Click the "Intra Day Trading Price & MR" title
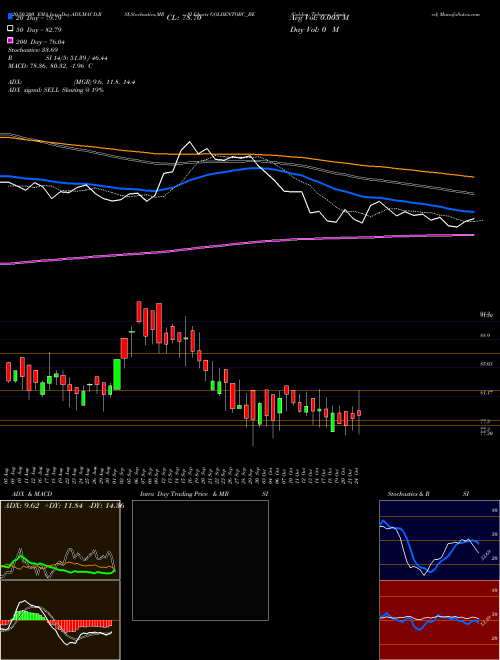500x660 pixels. coord(184,494)
